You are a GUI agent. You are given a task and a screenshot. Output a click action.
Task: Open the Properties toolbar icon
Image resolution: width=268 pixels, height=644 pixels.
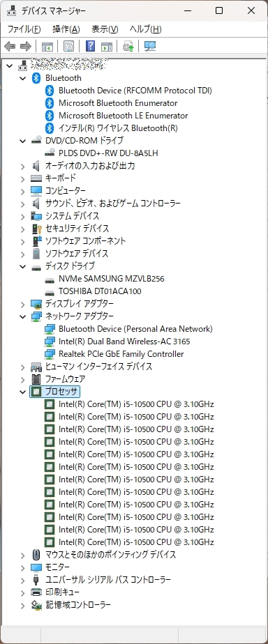pyautogui.click(x=68, y=47)
